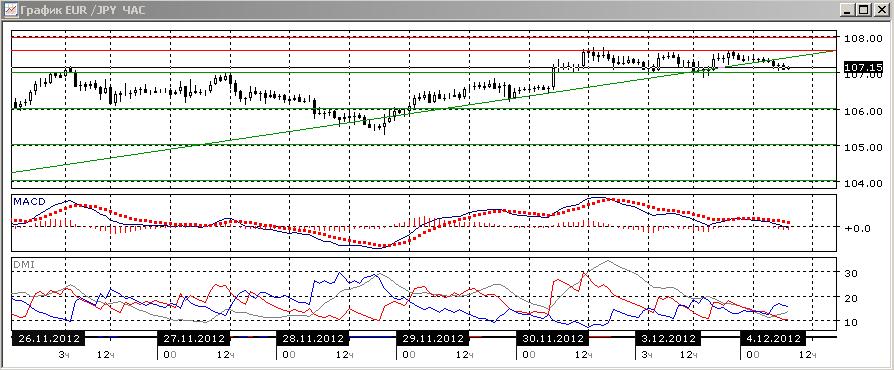894x370 pixels.
Task: Click the MACD +0.0 zero-level label
Action: (857, 228)
